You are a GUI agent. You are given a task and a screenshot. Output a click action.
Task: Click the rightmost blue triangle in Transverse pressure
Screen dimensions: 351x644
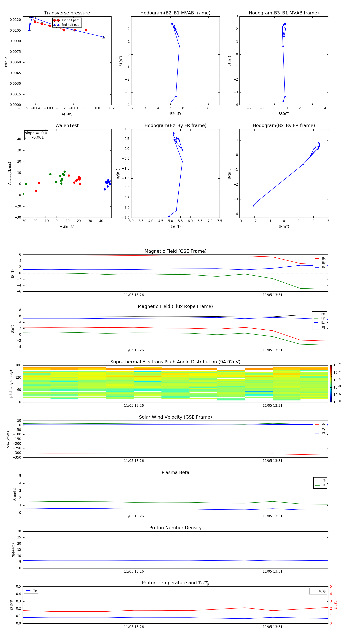104,37
